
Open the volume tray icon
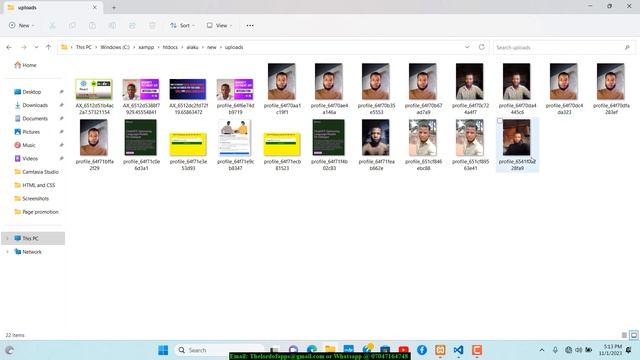pos(578,350)
